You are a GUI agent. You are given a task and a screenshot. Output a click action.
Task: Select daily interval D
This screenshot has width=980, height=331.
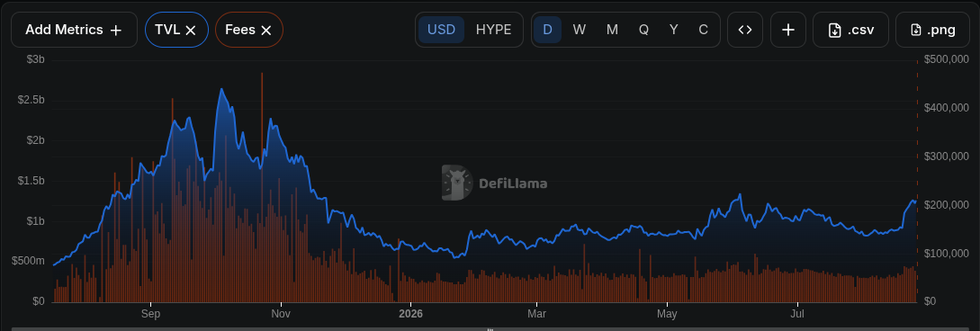[547, 30]
